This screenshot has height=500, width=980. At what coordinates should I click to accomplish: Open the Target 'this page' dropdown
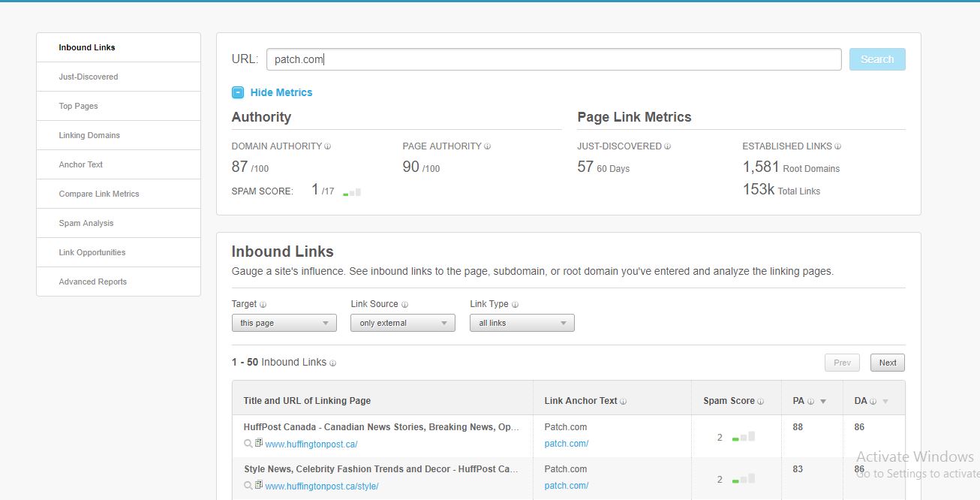284,323
